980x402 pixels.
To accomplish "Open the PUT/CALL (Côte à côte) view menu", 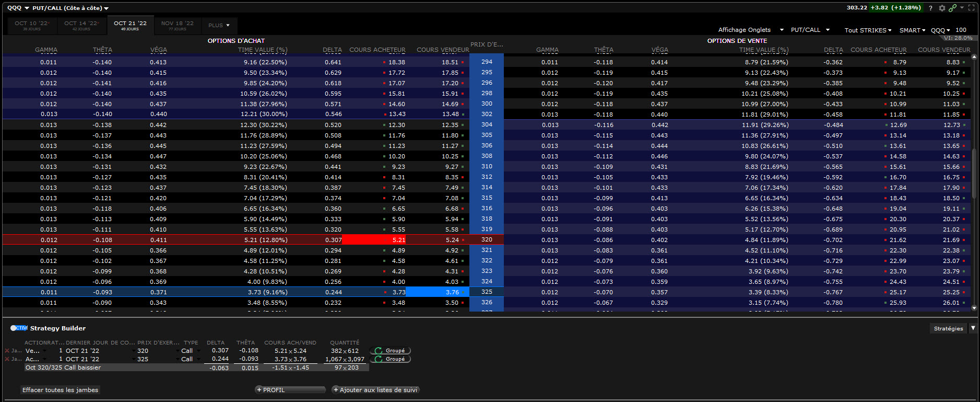I will [x=70, y=8].
